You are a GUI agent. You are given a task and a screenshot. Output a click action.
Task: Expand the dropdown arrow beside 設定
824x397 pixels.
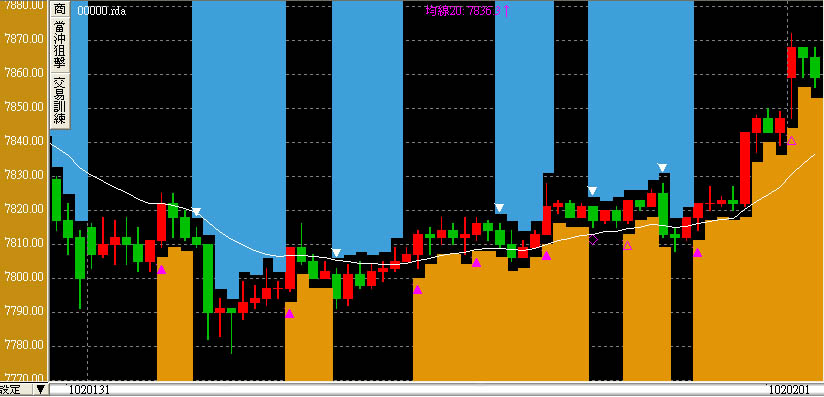pos(40,390)
